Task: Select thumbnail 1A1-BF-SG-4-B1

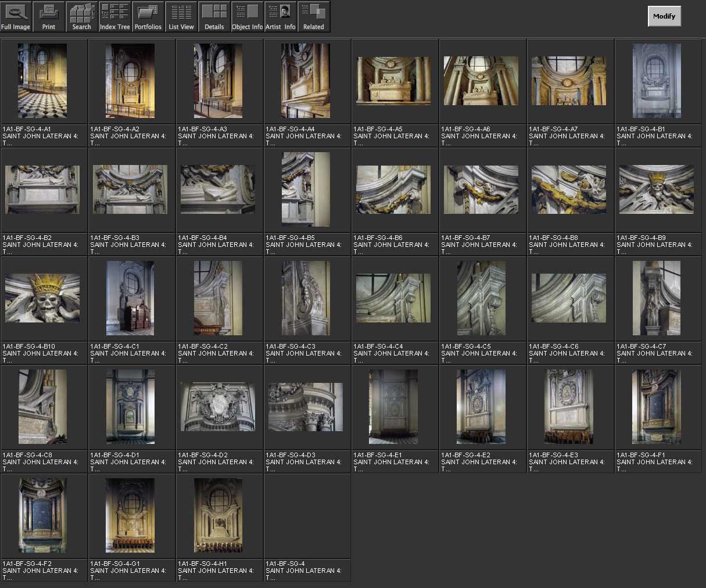Action: click(657, 81)
